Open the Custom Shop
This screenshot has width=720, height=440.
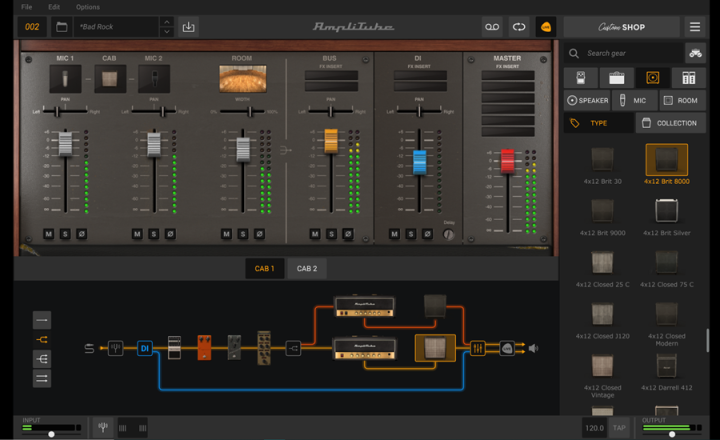[x=622, y=27]
